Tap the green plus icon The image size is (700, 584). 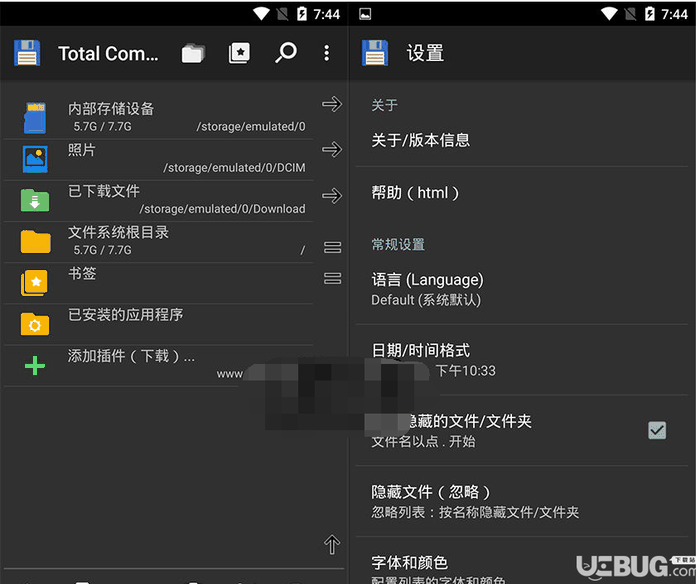pos(35,366)
